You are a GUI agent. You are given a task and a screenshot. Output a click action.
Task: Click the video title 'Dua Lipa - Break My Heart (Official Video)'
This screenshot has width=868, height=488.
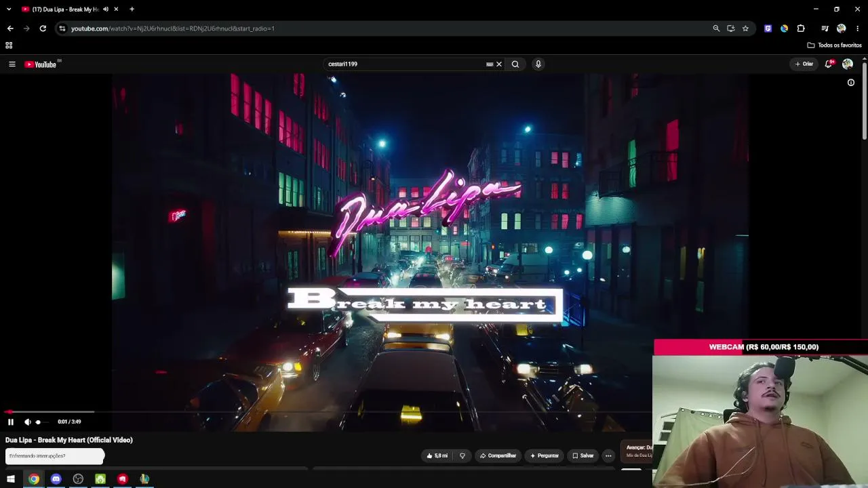coord(69,440)
